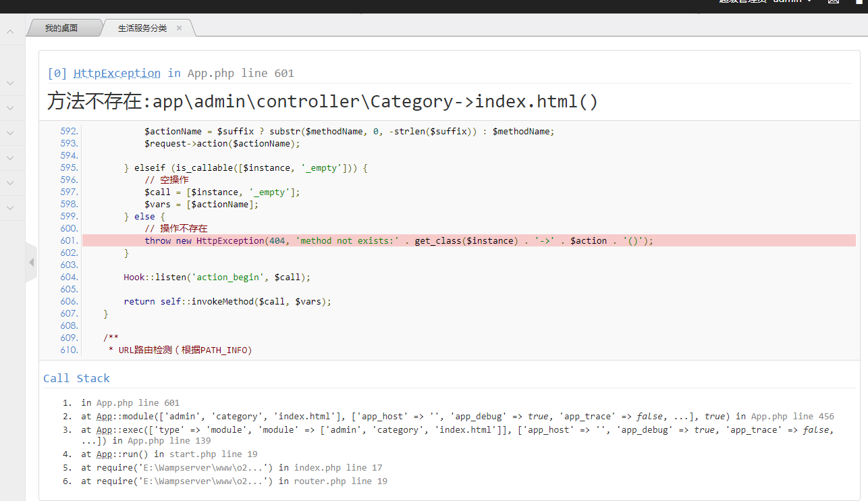The height and width of the screenshot is (501, 868).
Task: Click the HttpException link in the error header
Action: tap(117, 73)
